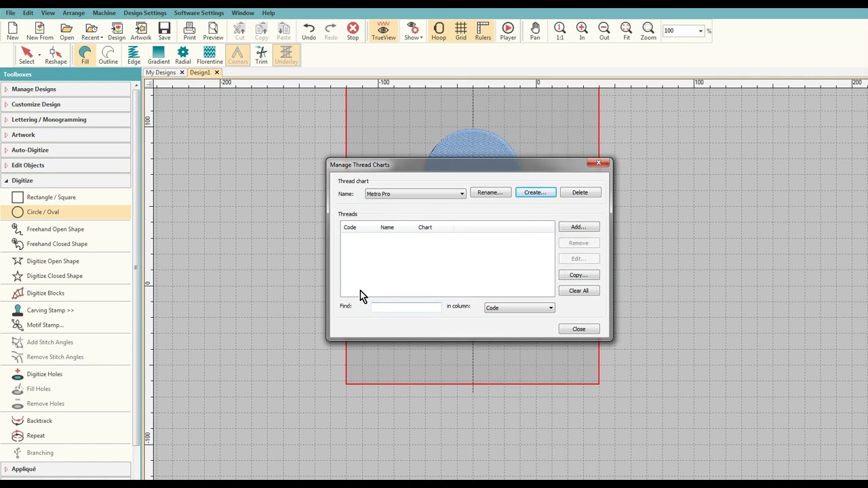Switch to the My Designs tab
This screenshot has height=488, width=868.
[x=161, y=73]
